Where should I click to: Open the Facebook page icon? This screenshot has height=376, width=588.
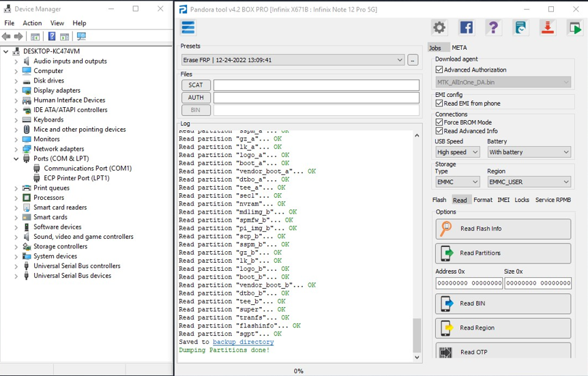click(466, 27)
